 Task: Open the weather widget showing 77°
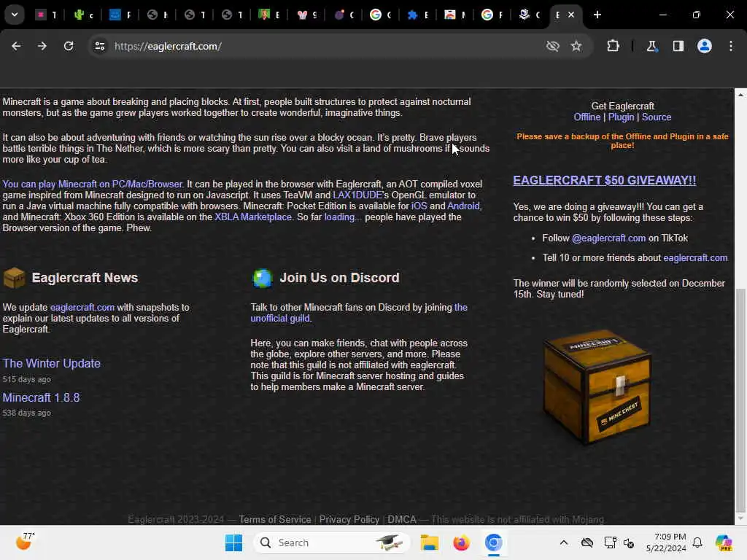26,542
